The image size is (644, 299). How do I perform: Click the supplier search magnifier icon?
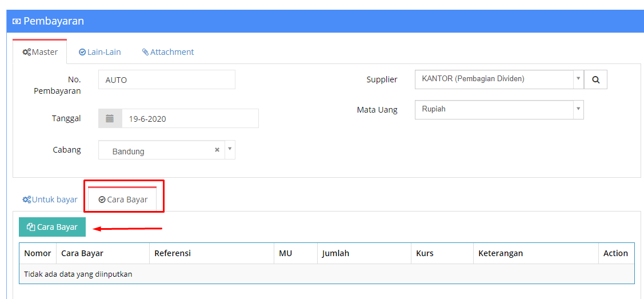(x=595, y=79)
